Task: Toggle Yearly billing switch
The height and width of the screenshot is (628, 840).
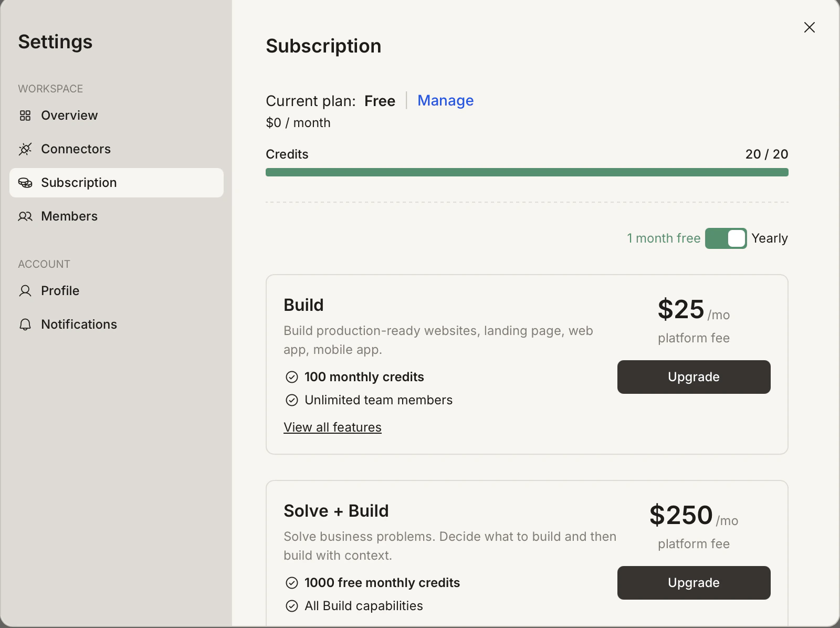Action: tap(727, 238)
